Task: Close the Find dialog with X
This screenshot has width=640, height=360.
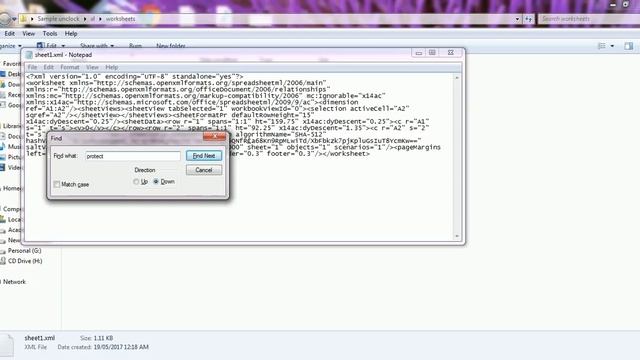Action: pos(215,137)
